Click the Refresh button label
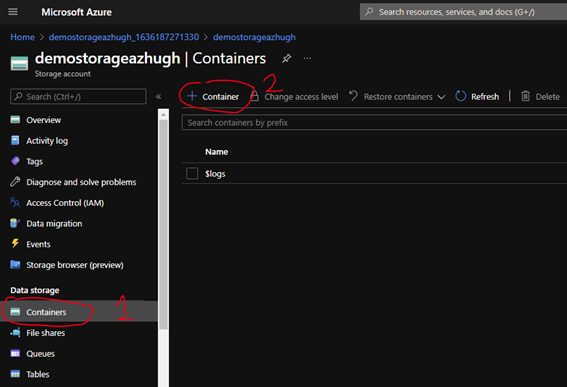 point(485,97)
